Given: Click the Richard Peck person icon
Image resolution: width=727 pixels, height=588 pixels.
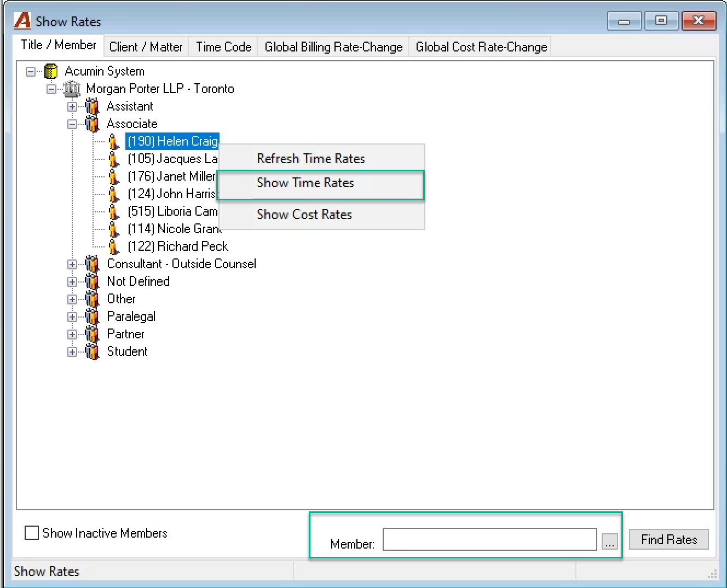Looking at the screenshot, I should click(113, 247).
